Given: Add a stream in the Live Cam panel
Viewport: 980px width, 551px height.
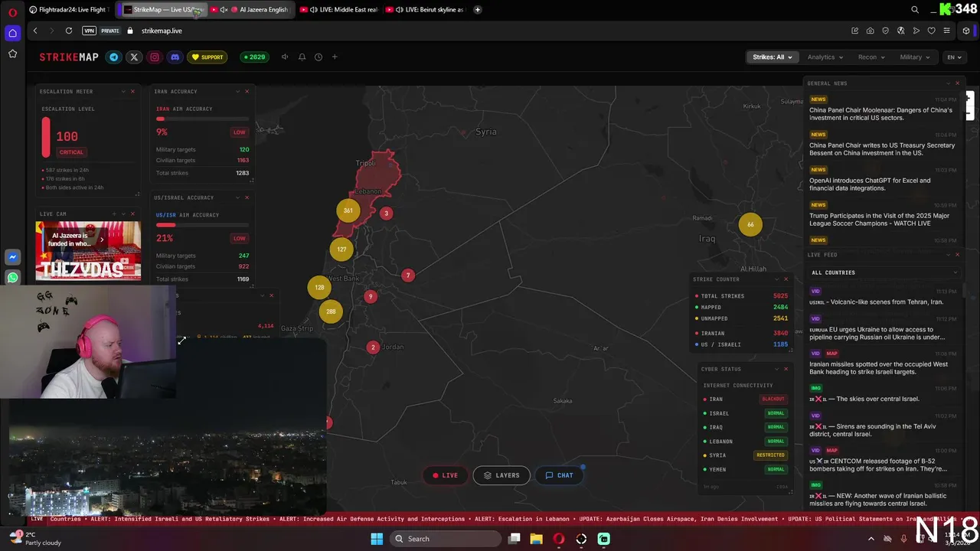Looking at the screenshot, I should [x=114, y=214].
